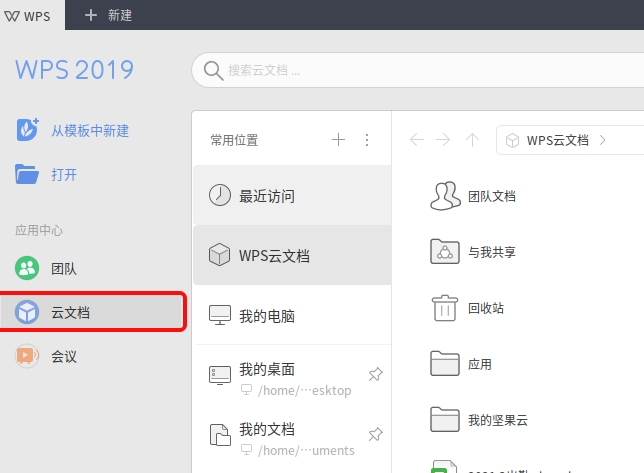
Task: Click the /home/…esktop path text
Action: pyautogui.click(x=304, y=390)
